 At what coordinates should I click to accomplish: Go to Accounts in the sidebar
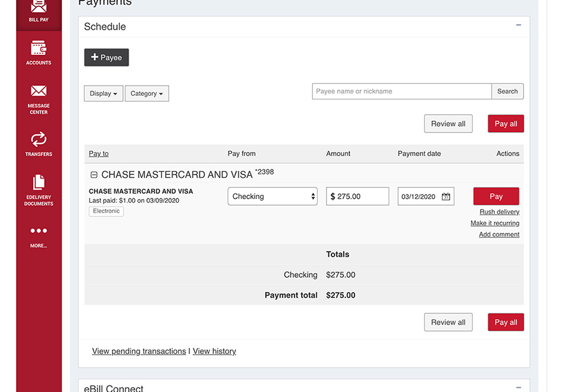[38, 53]
